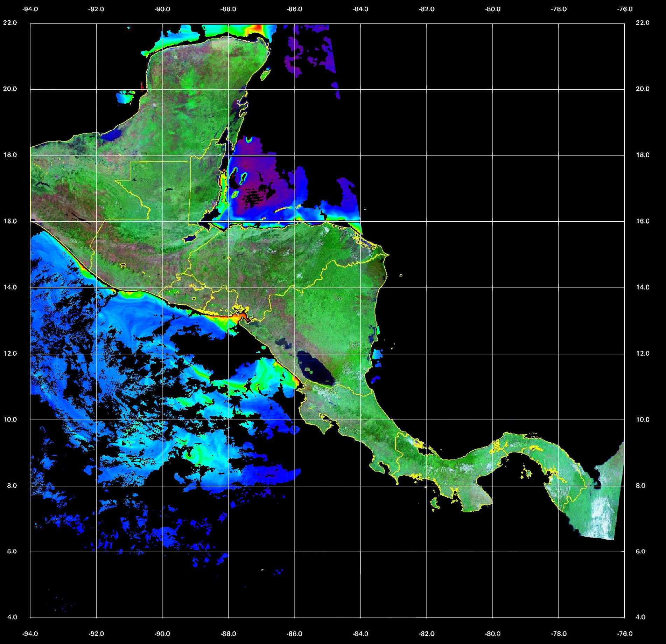Click the right axis label 6.0
The width and height of the screenshot is (666, 644).
642,551
